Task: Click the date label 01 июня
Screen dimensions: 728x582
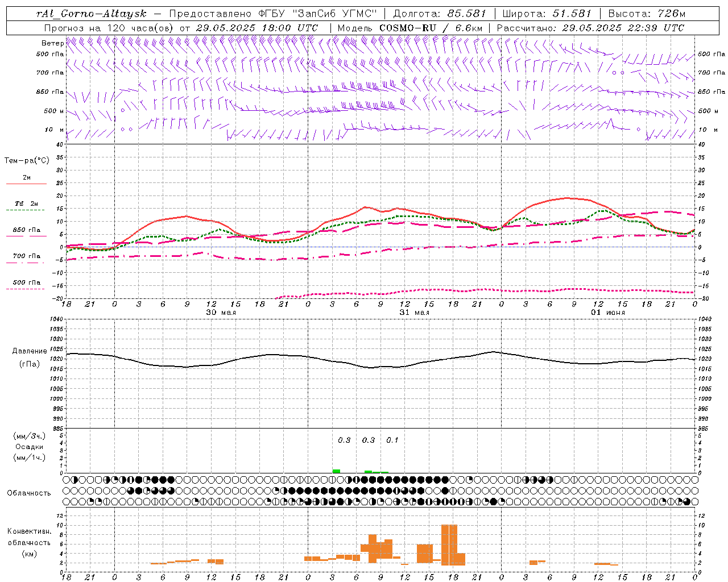Action: tap(608, 313)
